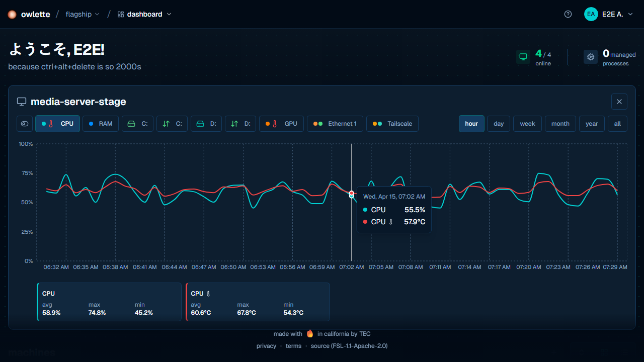Click the owlette logo icon
The height and width of the screenshot is (362, 644).
coord(12,14)
